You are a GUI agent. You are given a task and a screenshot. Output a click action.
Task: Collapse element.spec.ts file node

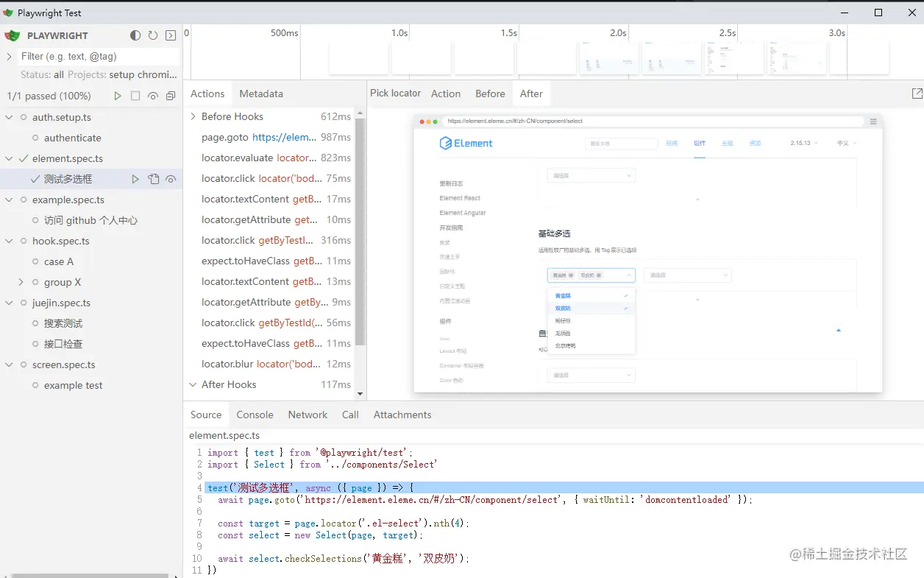[9, 158]
